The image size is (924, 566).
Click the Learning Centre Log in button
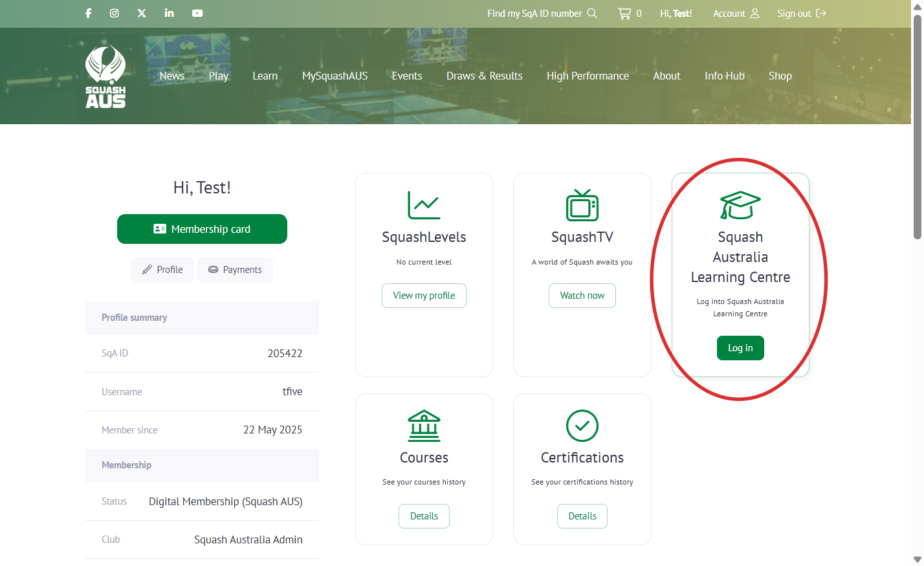tap(740, 348)
